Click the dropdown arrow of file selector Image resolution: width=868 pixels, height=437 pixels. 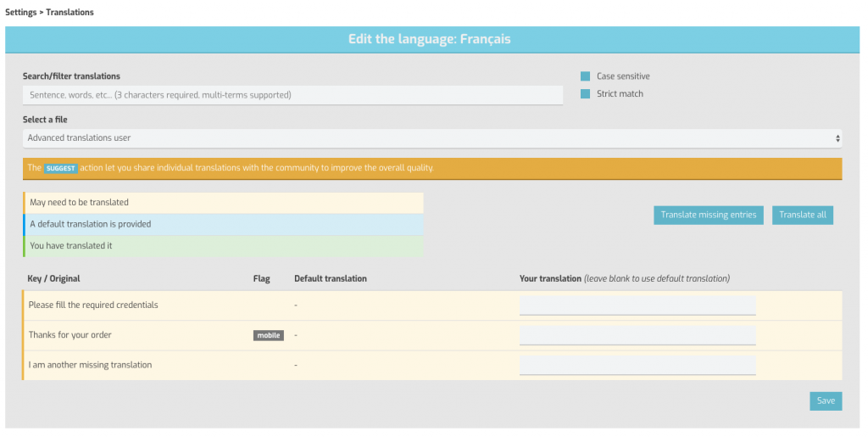(x=837, y=137)
